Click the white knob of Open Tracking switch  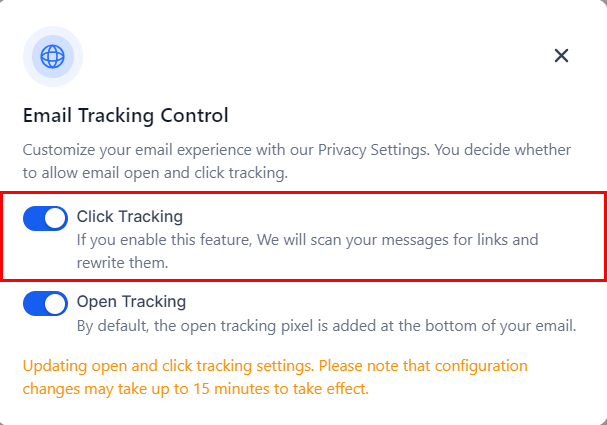click(x=56, y=303)
